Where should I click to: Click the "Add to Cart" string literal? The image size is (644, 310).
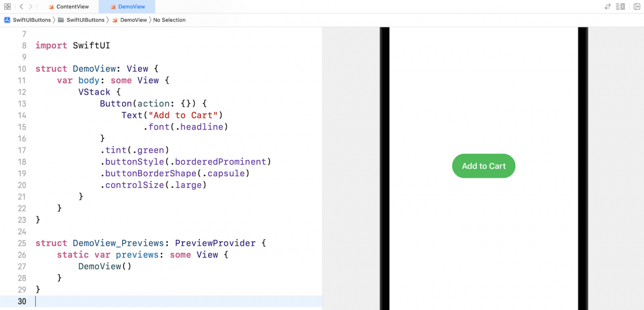coord(183,115)
